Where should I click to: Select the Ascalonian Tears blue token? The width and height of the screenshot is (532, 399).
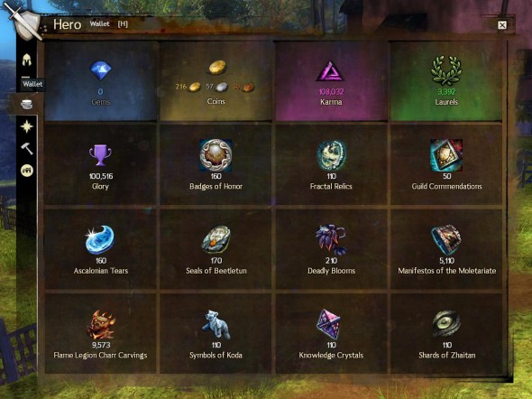coord(100,240)
